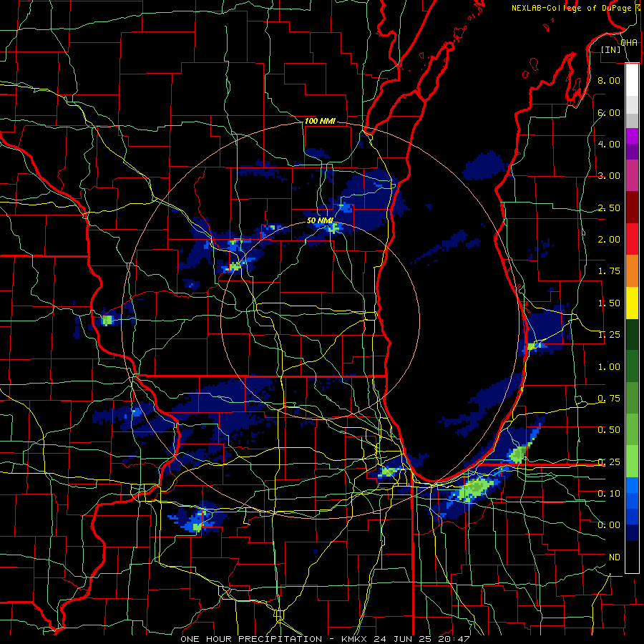This screenshot has height=644, width=644.
Task: Click the 6.00 legend value
Action: click(x=609, y=112)
